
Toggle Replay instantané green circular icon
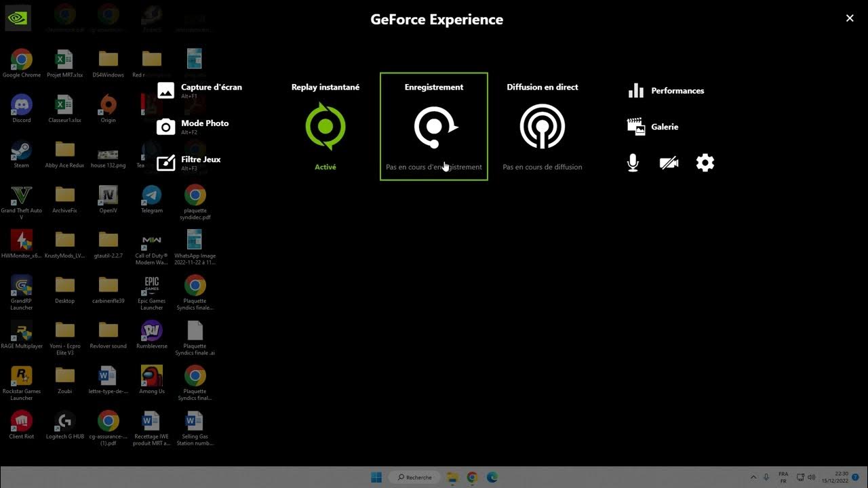[x=325, y=126]
